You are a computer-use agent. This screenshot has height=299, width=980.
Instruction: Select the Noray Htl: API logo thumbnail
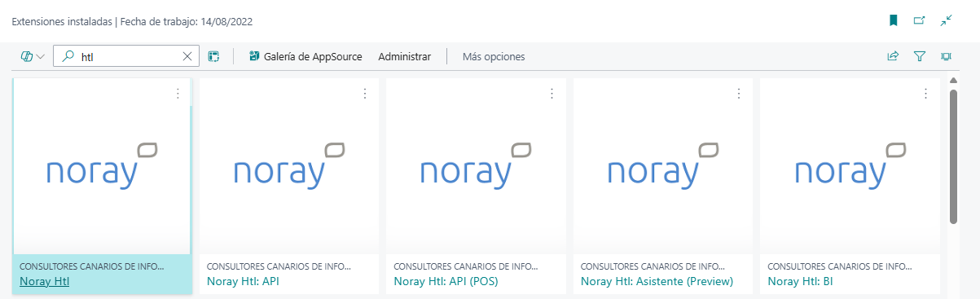289,165
